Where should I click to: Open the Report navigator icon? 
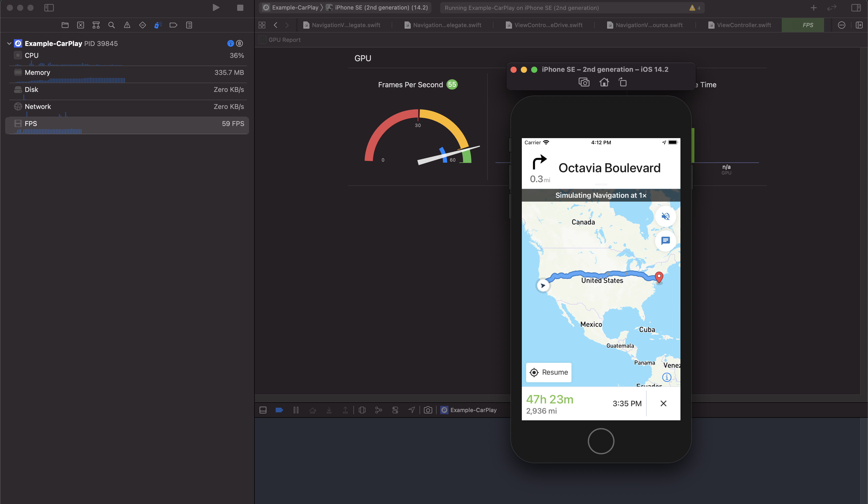(189, 25)
